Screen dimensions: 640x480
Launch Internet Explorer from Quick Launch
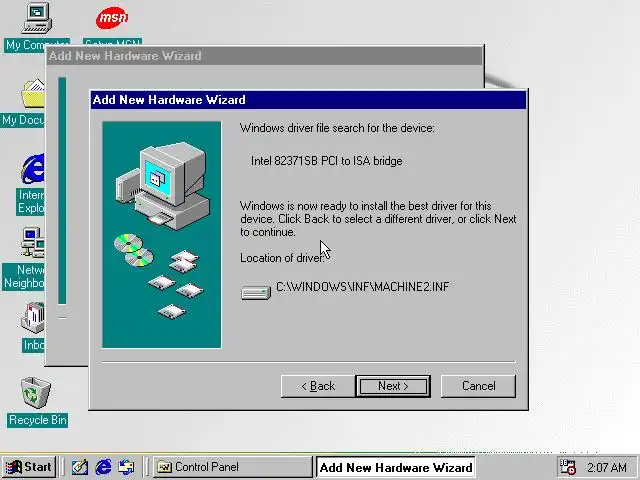point(103,467)
